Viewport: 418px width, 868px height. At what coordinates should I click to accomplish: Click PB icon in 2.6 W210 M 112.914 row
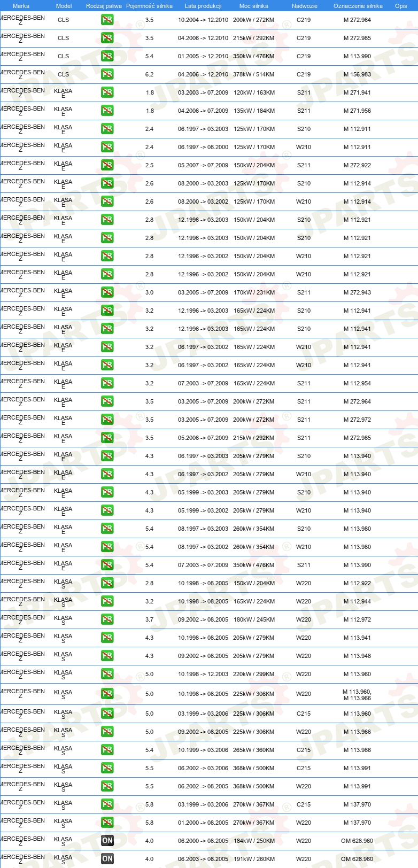(107, 202)
